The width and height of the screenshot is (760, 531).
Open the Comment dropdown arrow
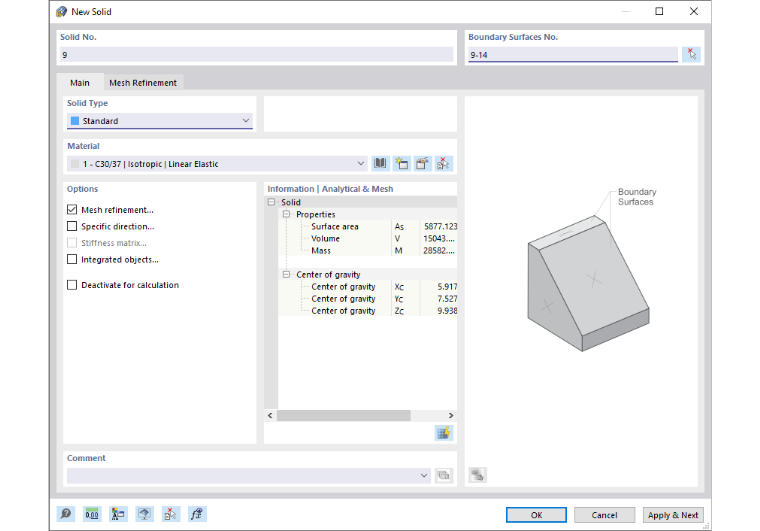pyautogui.click(x=424, y=475)
